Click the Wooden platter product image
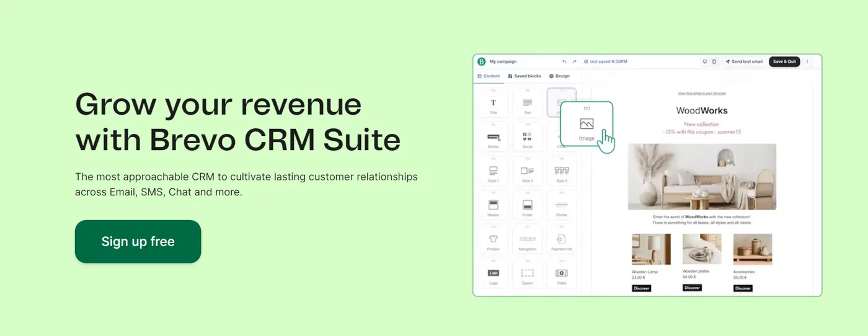 (x=702, y=249)
